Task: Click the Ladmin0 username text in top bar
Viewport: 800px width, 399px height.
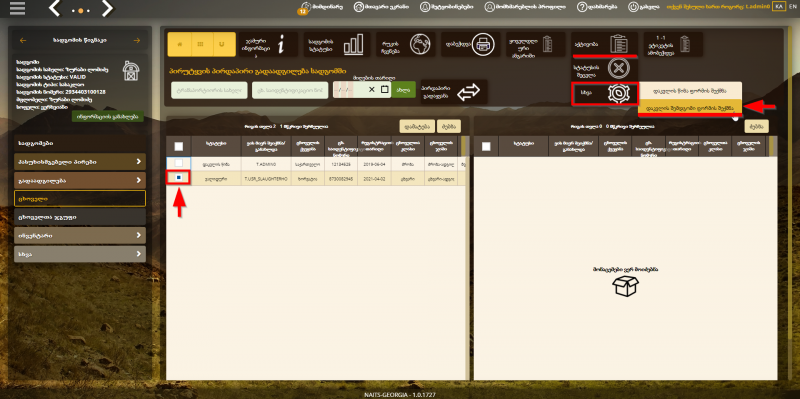Action: pos(757,7)
